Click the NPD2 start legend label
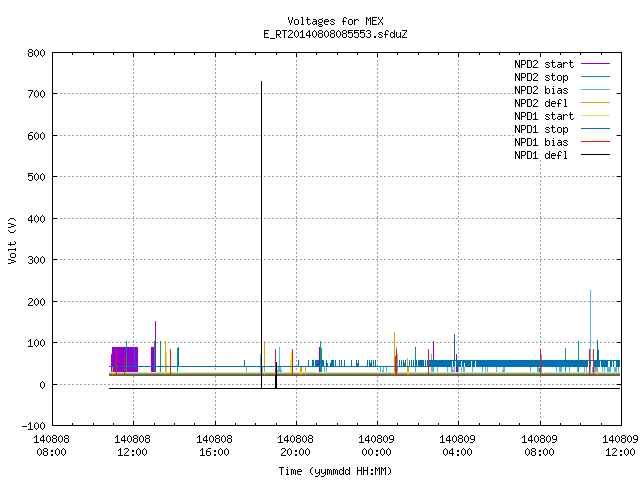The width and height of the screenshot is (640, 480). point(544,64)
